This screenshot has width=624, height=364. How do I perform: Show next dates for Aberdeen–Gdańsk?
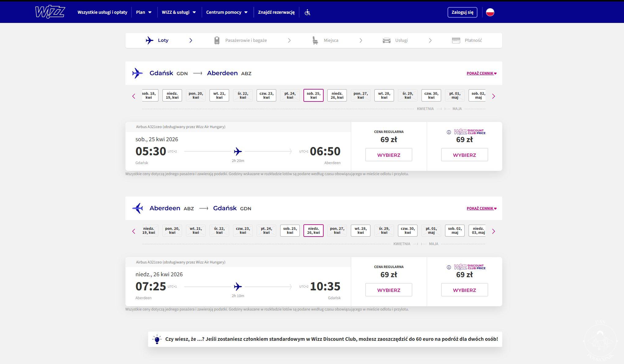click(493, 231)
